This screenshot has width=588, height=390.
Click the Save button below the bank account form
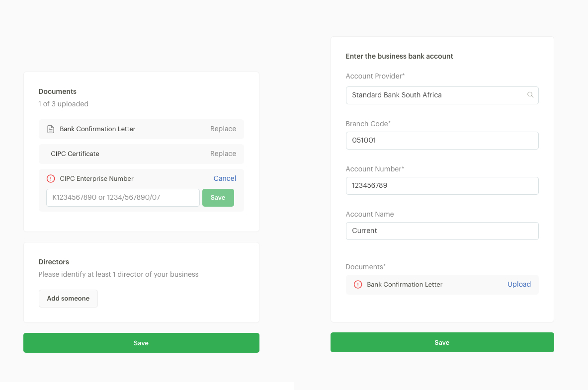[442, 342]
